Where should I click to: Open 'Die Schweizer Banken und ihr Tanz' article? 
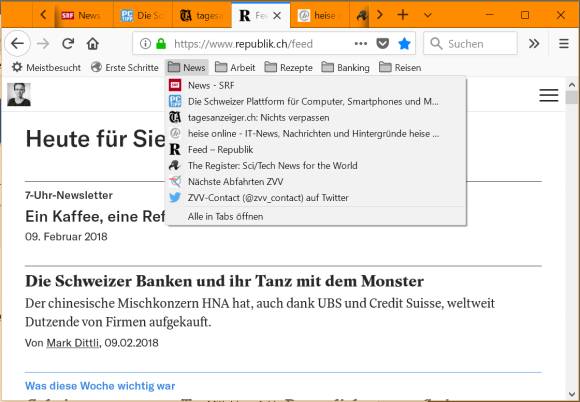pyautogui.click(x=224, y=281)
